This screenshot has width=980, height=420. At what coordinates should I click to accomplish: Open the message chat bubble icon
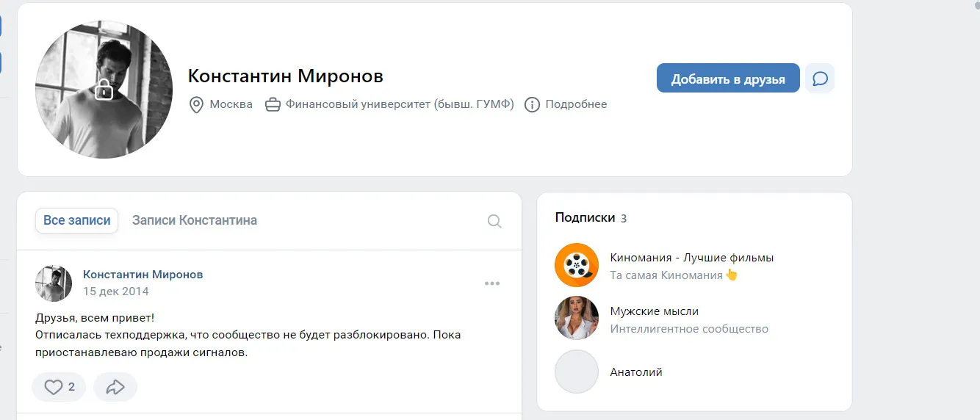tap(820, 78)
